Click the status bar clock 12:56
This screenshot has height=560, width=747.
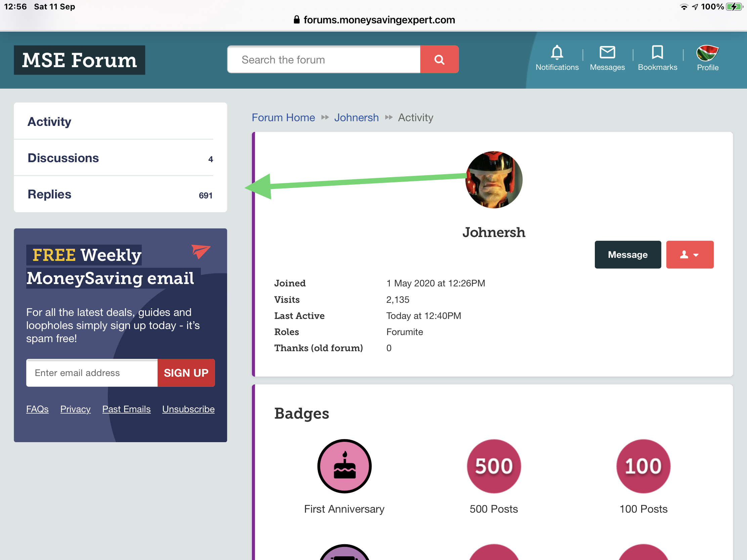(x=15, y=7)
